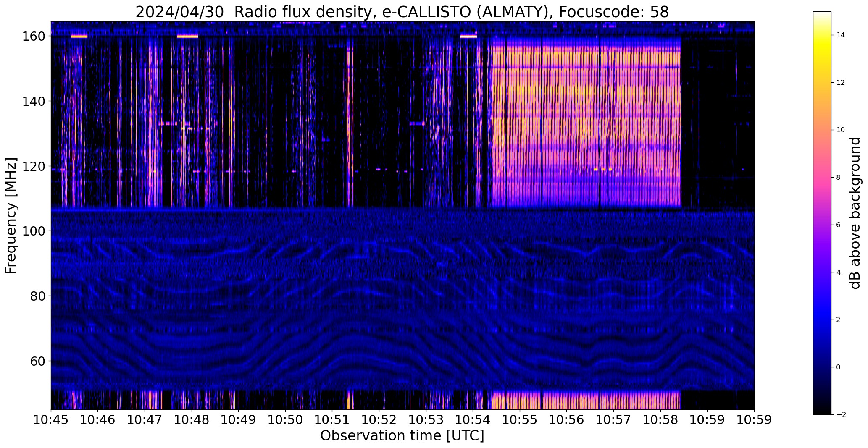The image size is (868, 448).
Task: Click the colorbar tick label 12
Action: point(841,83)
